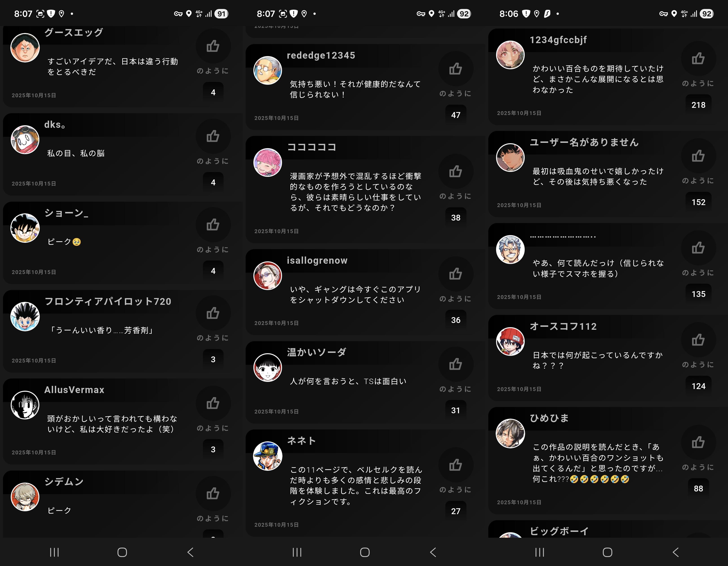Like ネネト's comment about Berserk
Image resolution: width=728 pixels, height=566 pixels.
[456, 465]
